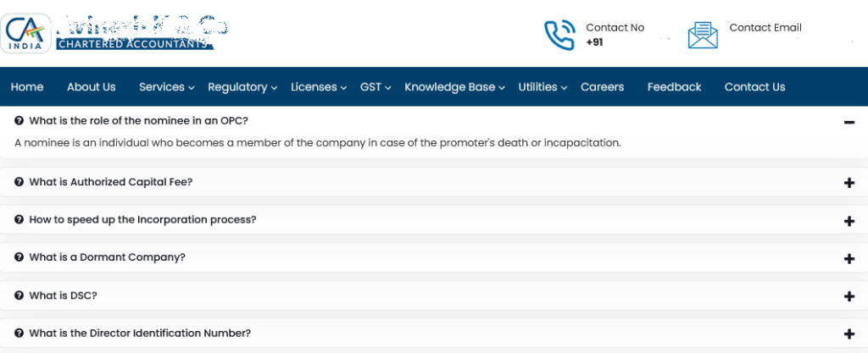Click plus icon for Authorized Capital Fee
The height and width of the screenshot is (353, 868).
(x=849, y=183)
